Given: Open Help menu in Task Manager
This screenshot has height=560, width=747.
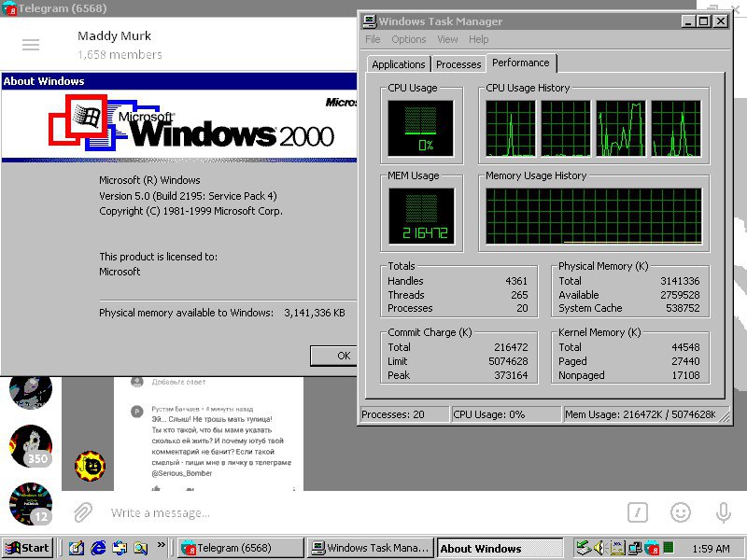Looking at the screenshot, I should 478,39.
